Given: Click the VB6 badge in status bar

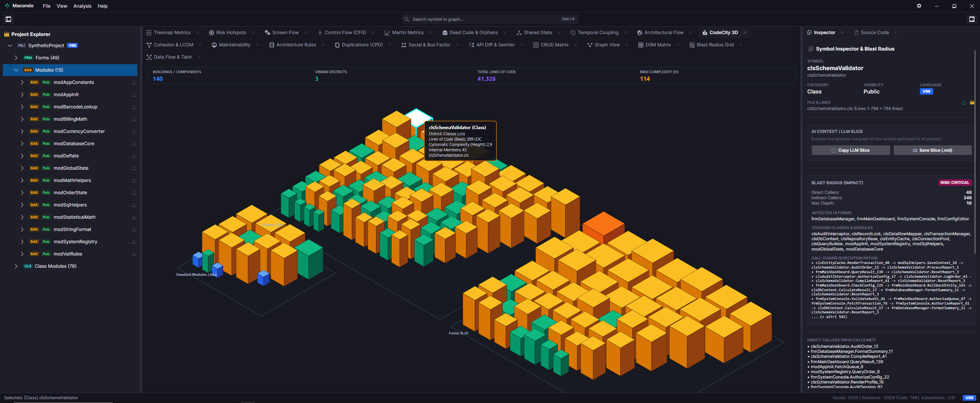Looking at the screenshot, I should pyautogui.click(x=969, y=398).
